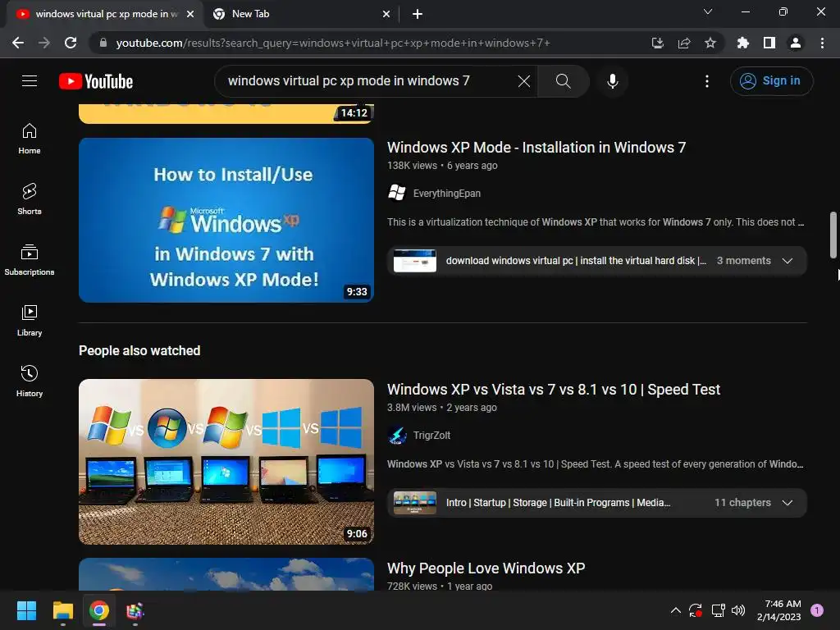Click the EverythingEpan channel avatar
The width and height of the screenshot is (840, 630).
397,192
